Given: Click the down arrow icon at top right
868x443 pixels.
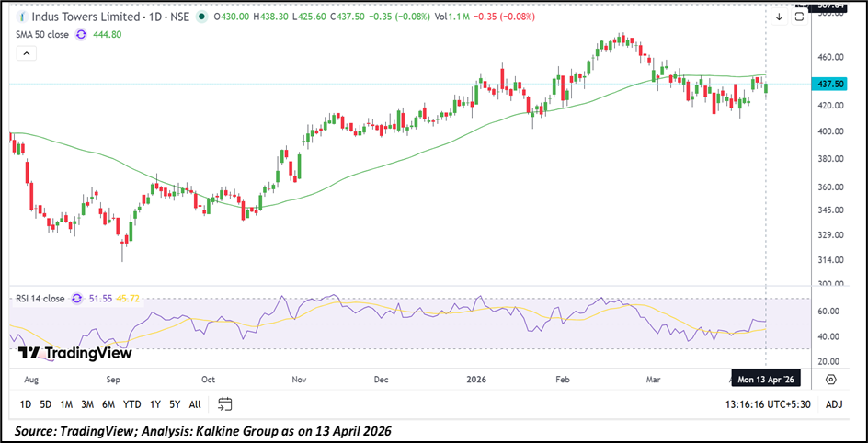Looking at the screenshot, I should tap(778, 17).
